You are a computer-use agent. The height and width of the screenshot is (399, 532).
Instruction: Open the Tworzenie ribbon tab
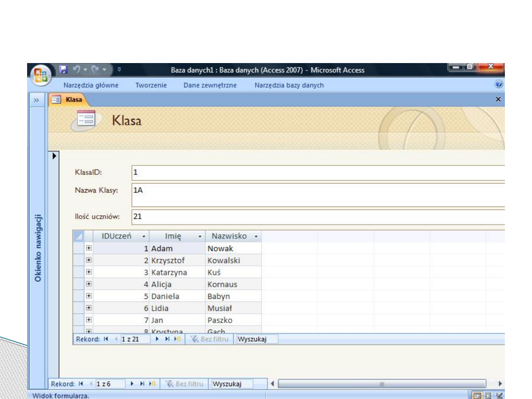(151, 85)
